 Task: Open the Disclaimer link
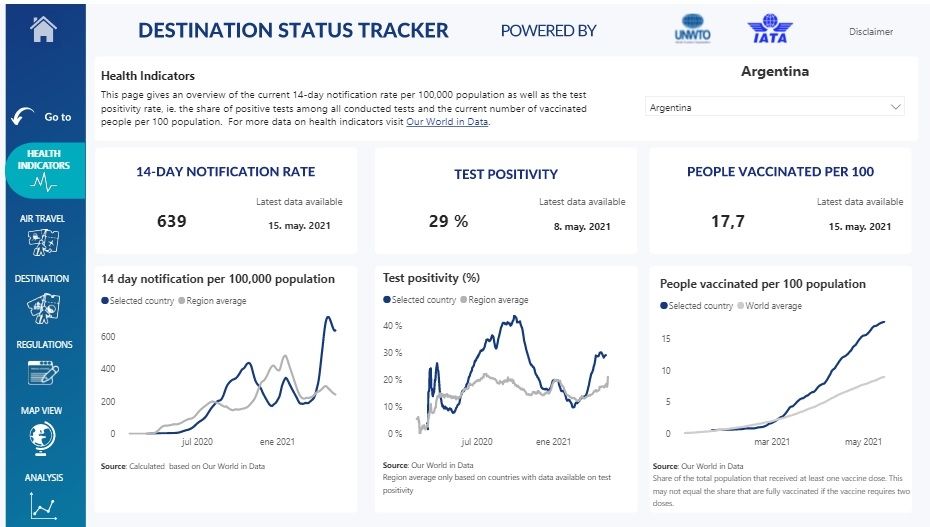coord(870,32)
